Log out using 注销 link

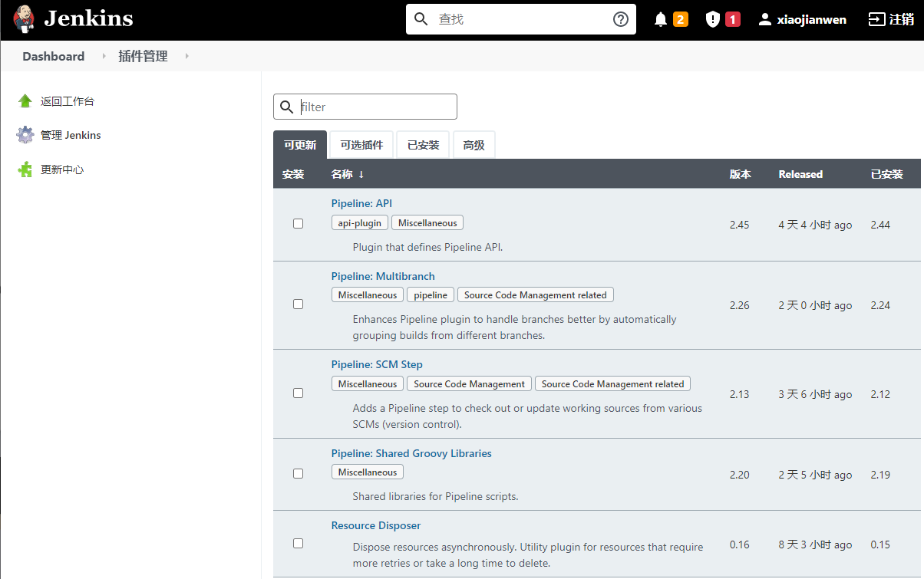point(902,20)
